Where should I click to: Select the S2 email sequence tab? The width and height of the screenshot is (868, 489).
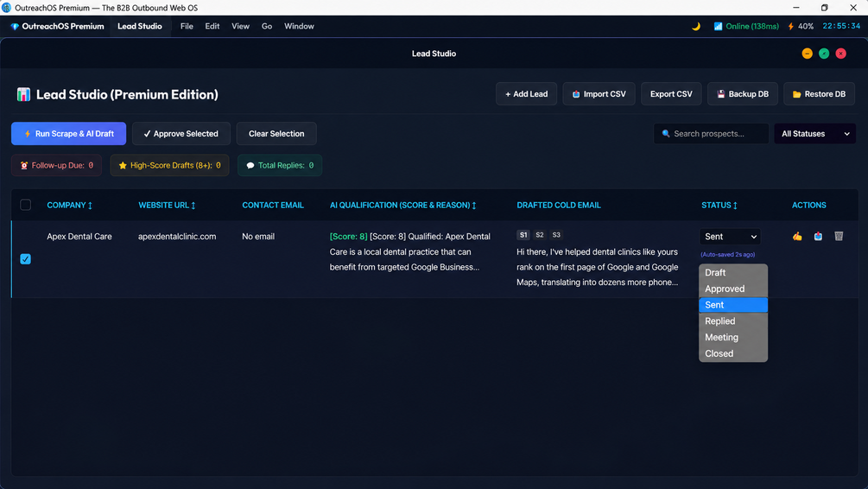tap(540, 235)
